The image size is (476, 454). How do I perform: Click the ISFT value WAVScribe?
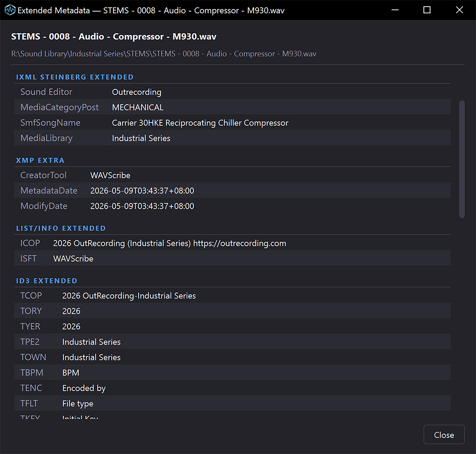point(73,259)
